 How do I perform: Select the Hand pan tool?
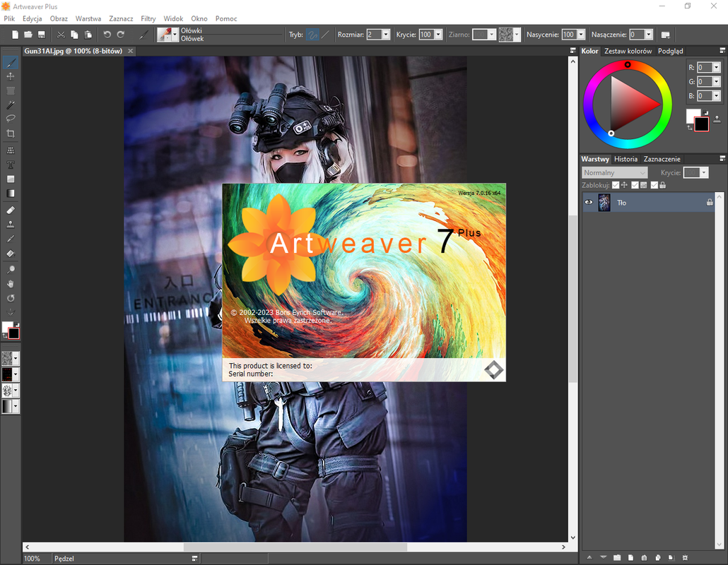[11, 284]
